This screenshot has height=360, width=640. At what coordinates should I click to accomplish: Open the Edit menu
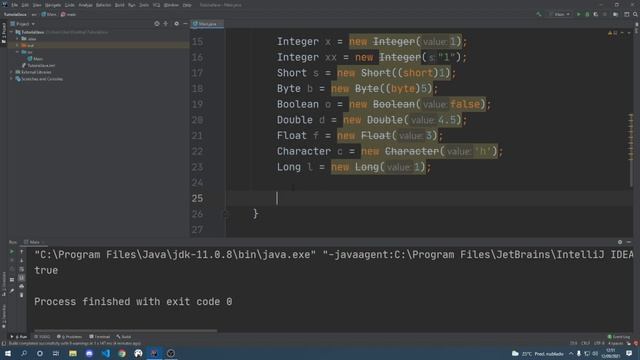coord(25,5)
